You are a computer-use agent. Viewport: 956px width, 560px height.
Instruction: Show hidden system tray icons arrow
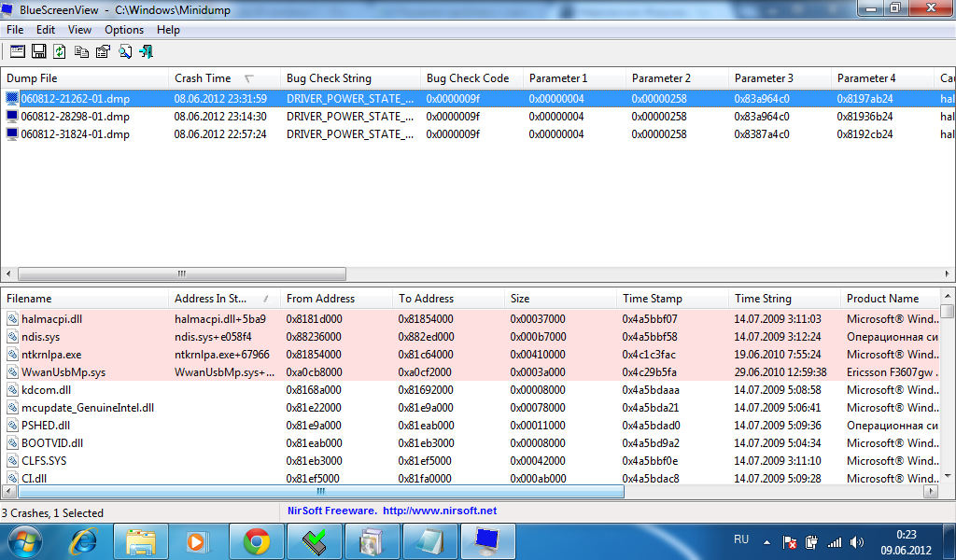pyautogui.click(x=767, y=541)
